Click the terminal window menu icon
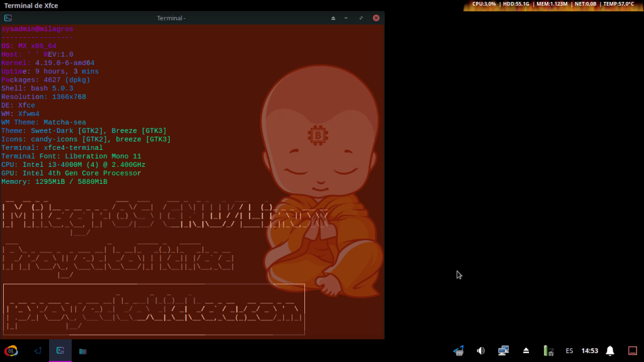This screenshot has width=644, height=362. tap(8, 18)
